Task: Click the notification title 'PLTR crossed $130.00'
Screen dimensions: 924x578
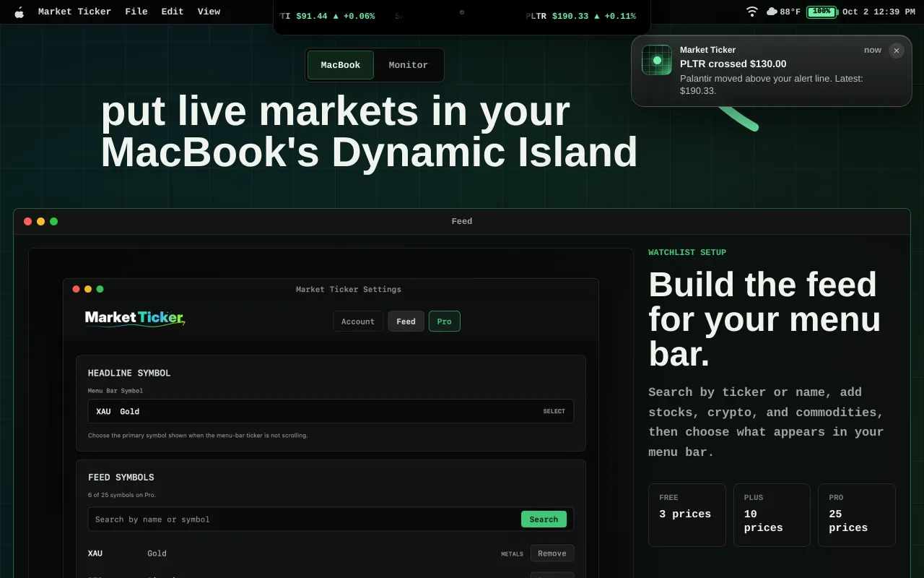Action: click(733, 64)
